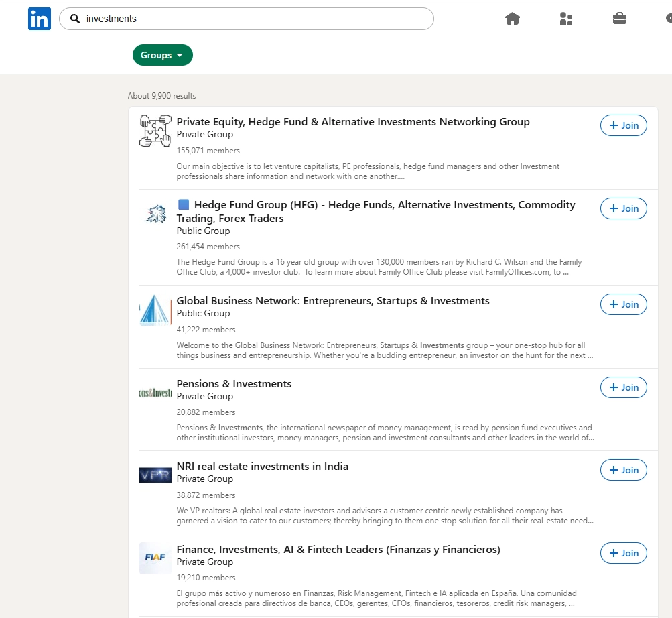Click description starting 'El grupo más activo'
The height and width of the screenshot is (618, 672).
pos(377,599)
